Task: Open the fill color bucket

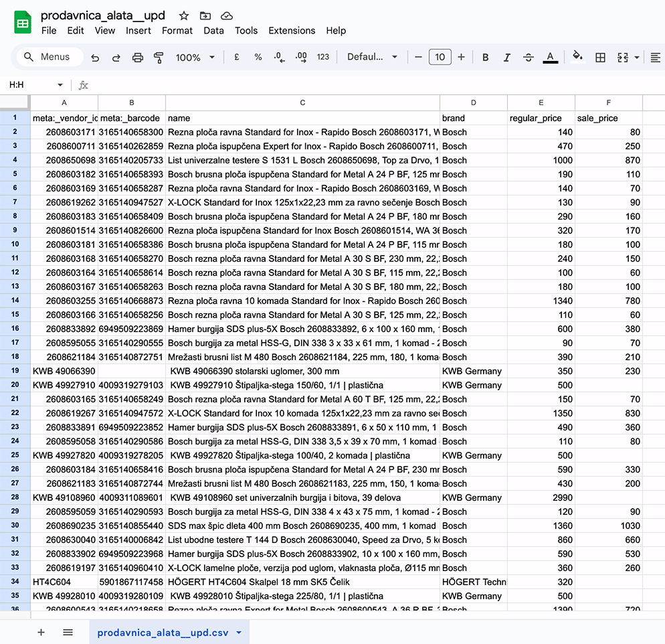Action: [577, 58]
